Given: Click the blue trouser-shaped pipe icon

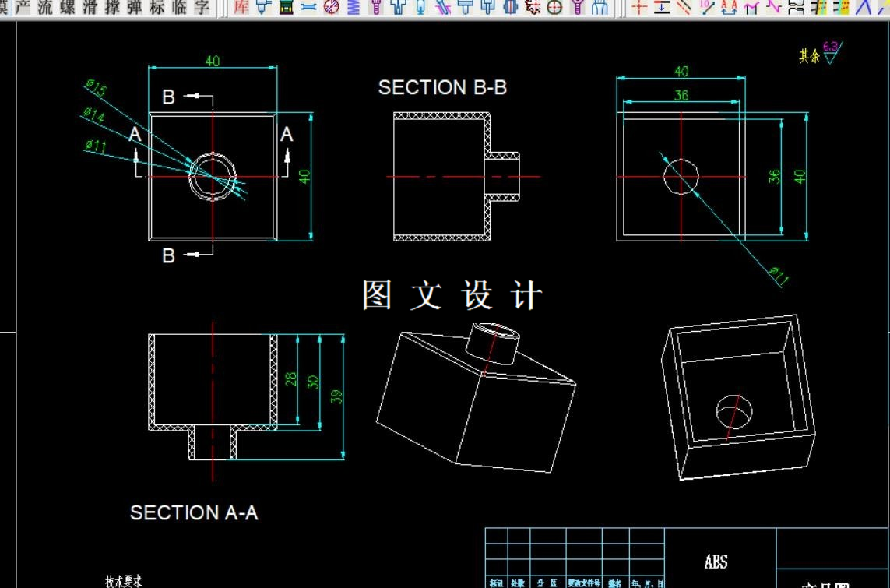Looking at the screenshot, I should pos(600,7).
